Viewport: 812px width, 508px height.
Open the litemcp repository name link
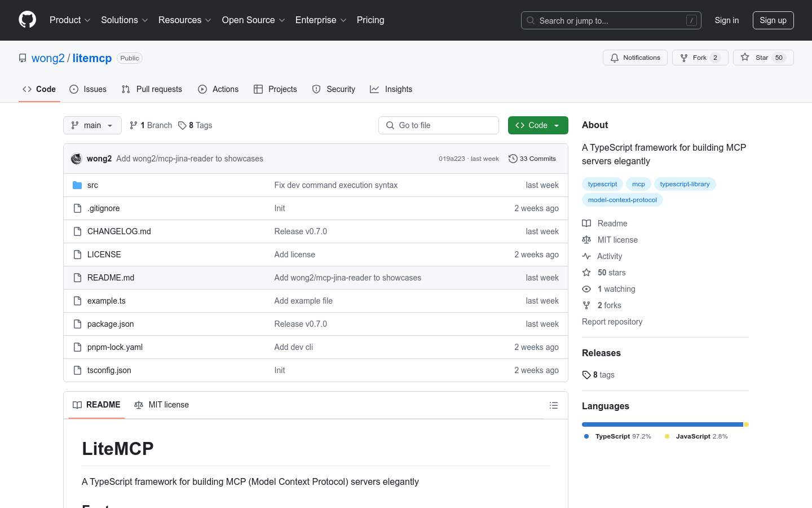tap(92, 58)
